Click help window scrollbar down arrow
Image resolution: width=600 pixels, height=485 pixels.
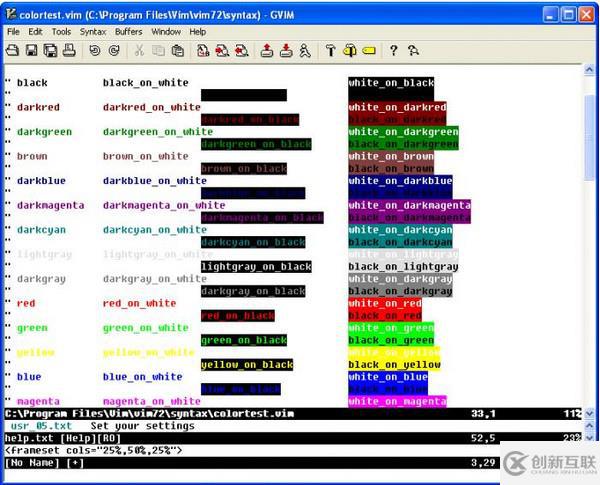[x=589, y=438]
